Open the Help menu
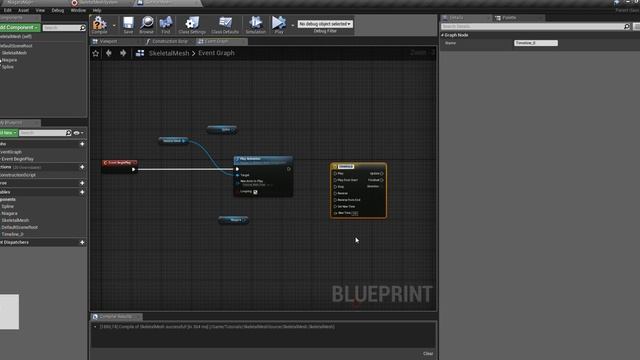Viewport: 640px width, 360px height. pyautogui.click(x=97, y=10)
